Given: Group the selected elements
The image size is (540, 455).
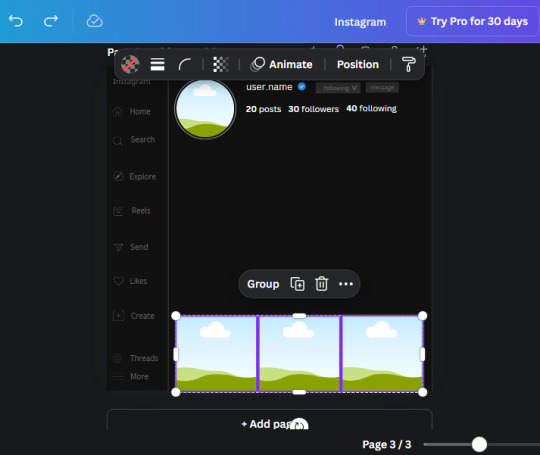Looking at the screenshot, I should click(263, 284).
